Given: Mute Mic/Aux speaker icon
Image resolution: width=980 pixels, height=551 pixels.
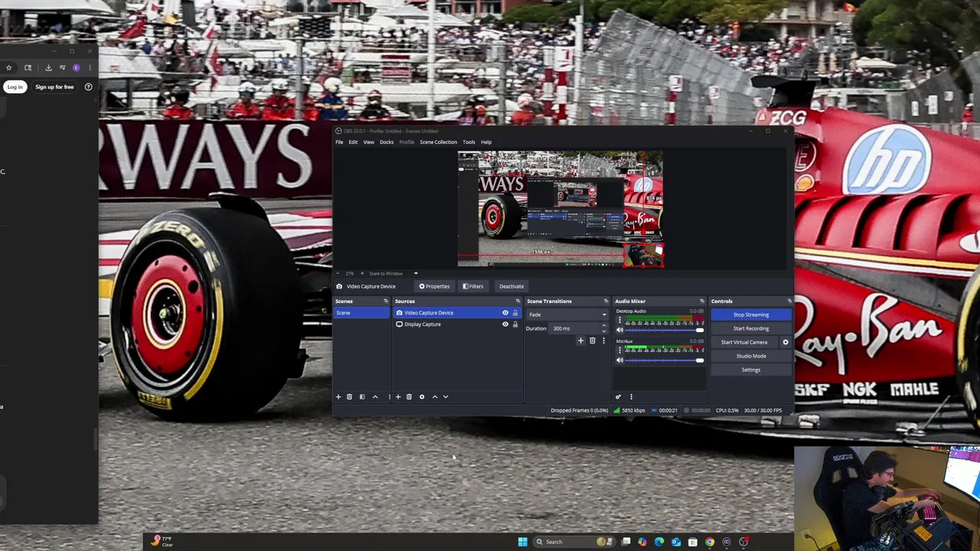Looking at the screenshot, I should point(620,360).
